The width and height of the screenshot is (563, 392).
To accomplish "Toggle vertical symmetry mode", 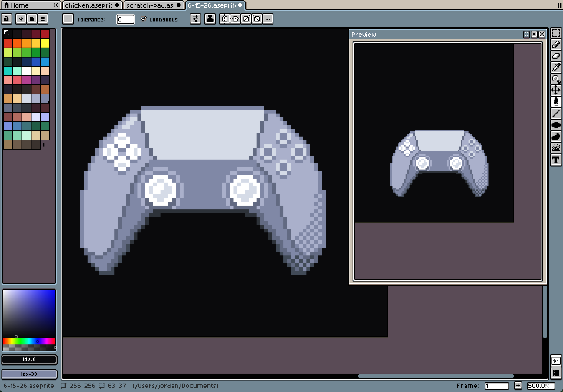I will (235, 19).
